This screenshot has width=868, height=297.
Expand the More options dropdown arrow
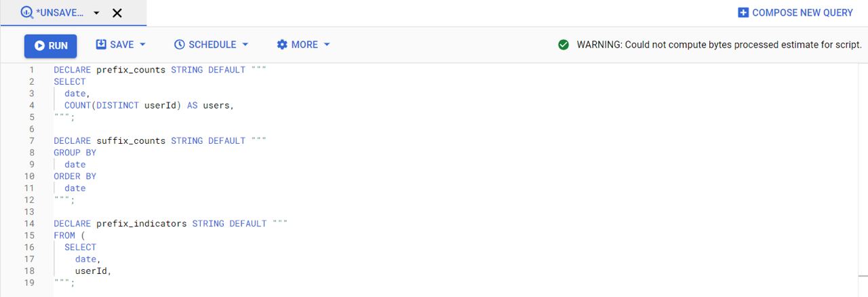pyautogui.click(x=327, y=45)
